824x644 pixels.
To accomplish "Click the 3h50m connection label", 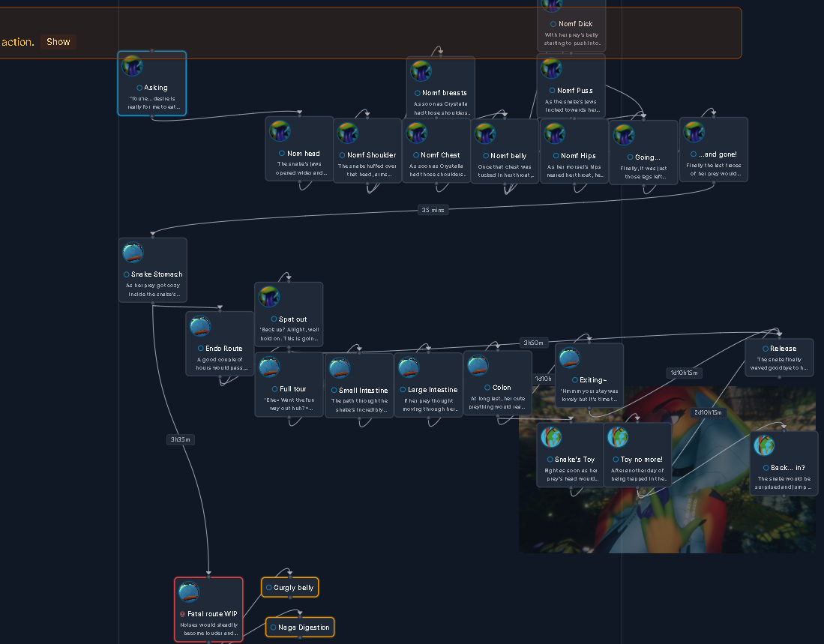I will click(533, 343).
